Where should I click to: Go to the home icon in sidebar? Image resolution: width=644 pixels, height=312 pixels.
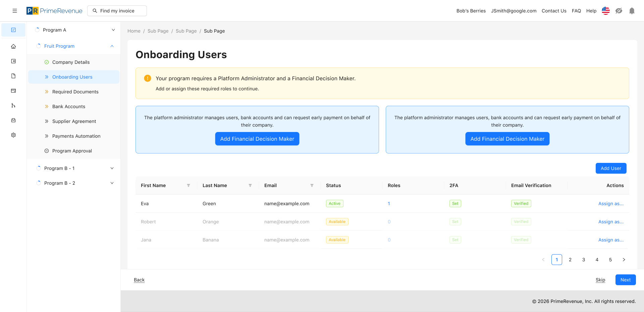point(13,46)
